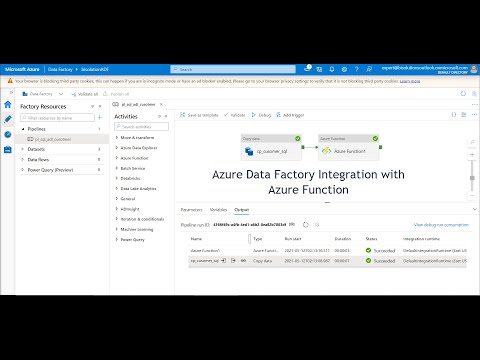The image size is (480, 360).
Task: Open View debug run consumption link
Action: pyautogui.click(x=441, y=225)
